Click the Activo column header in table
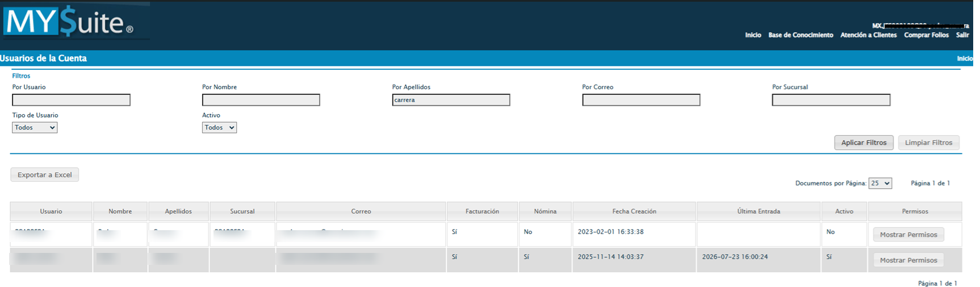The height and width of the screenshot is (287, 980). pos(844,211)
